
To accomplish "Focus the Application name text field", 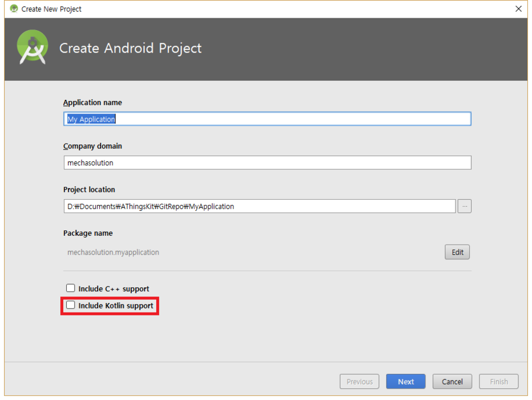I will [267, 119].
